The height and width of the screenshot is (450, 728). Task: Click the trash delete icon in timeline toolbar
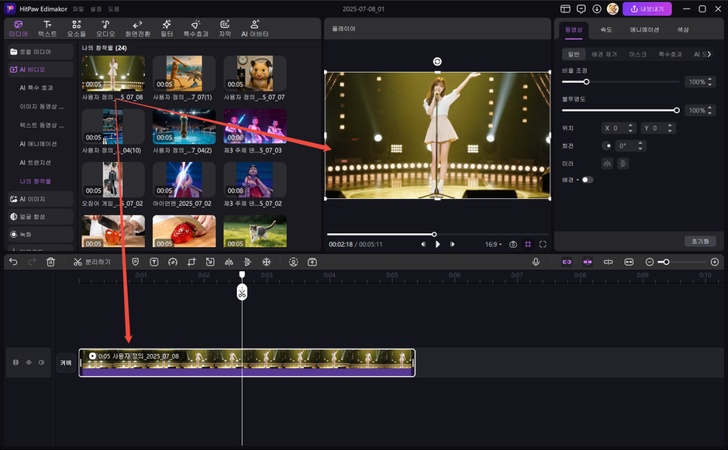(51, 262)
